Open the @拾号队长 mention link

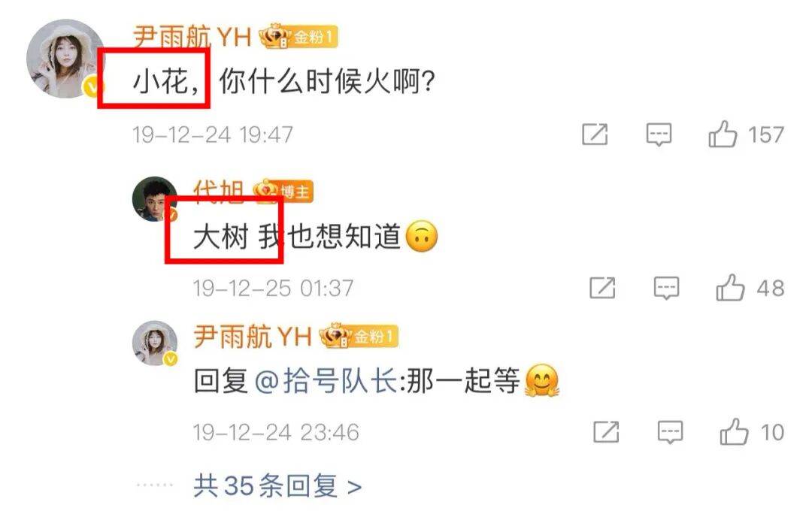click(326, 382)
